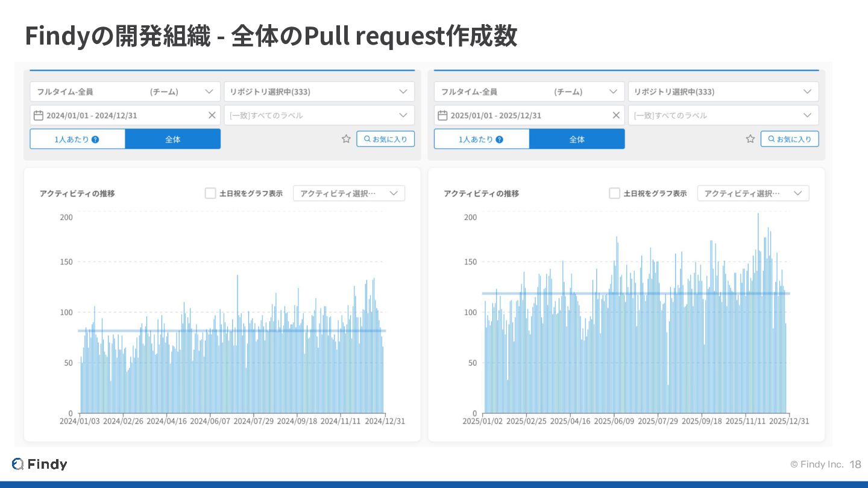Open お気に入り search in right panel

790,139
